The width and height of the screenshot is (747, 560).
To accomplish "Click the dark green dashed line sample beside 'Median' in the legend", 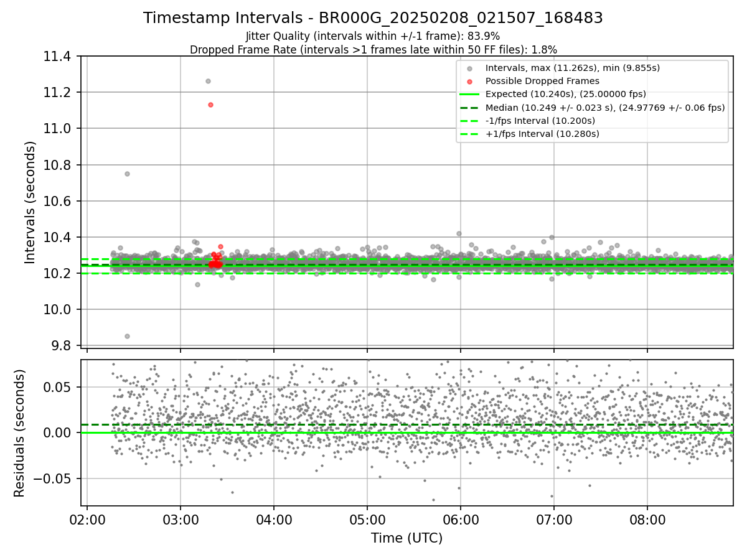I will click(469, 108).
